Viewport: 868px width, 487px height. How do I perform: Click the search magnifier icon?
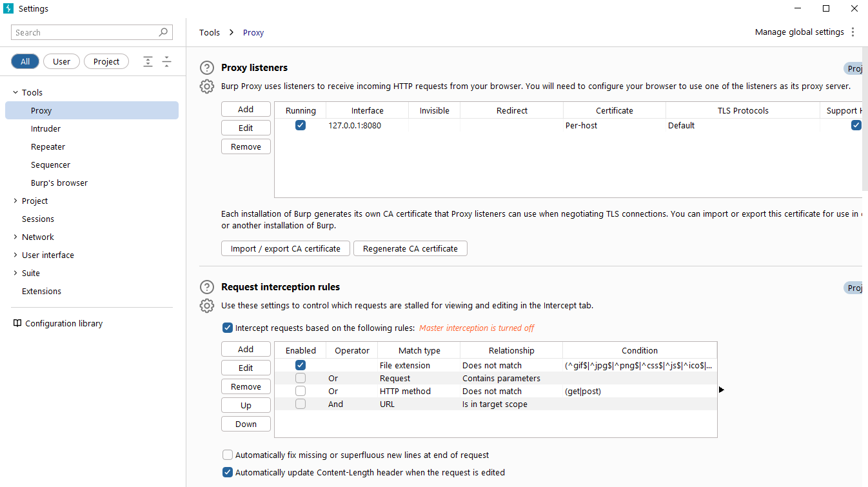(x=163, y=32)
